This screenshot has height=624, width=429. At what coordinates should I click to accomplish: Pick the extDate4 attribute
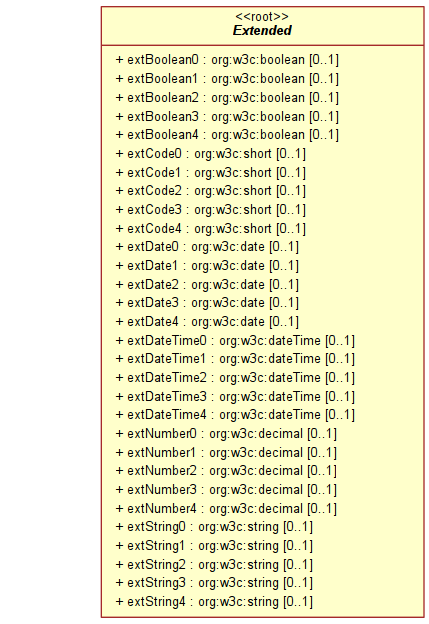pyautogui.click(x=207, y=322)
